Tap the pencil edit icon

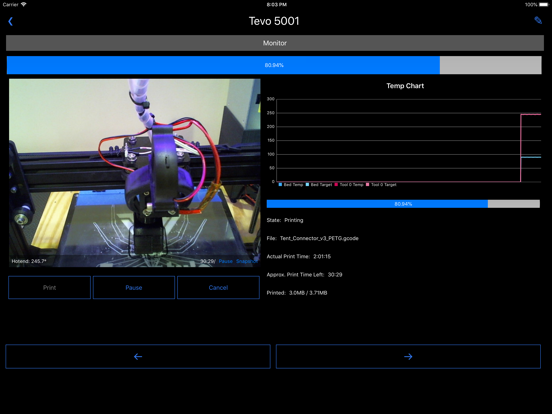[538, 20]
